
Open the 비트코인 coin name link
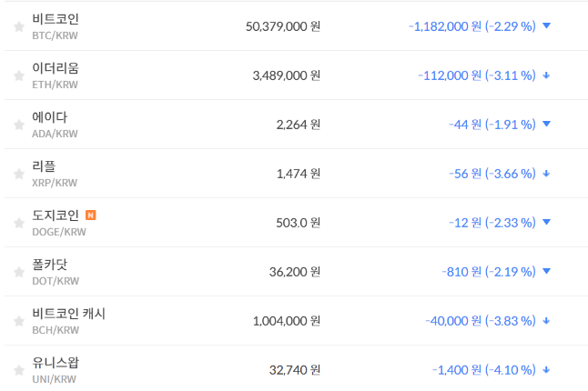pos(56,19)
